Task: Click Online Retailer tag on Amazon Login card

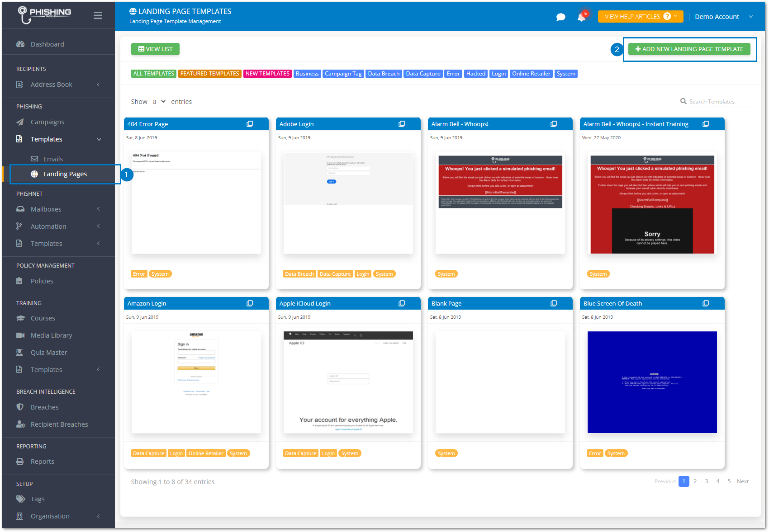Action: 205,453
